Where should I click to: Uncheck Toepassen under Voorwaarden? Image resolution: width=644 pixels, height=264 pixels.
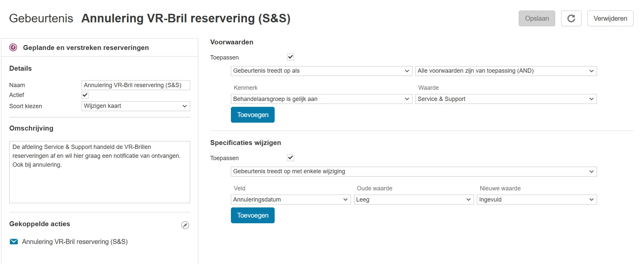tap(290, 57)
